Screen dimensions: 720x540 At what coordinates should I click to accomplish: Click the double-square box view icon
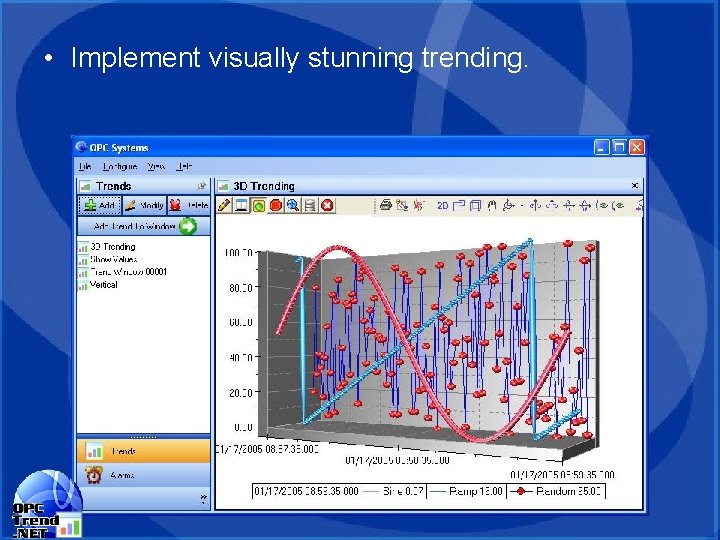tap(475, 205)
